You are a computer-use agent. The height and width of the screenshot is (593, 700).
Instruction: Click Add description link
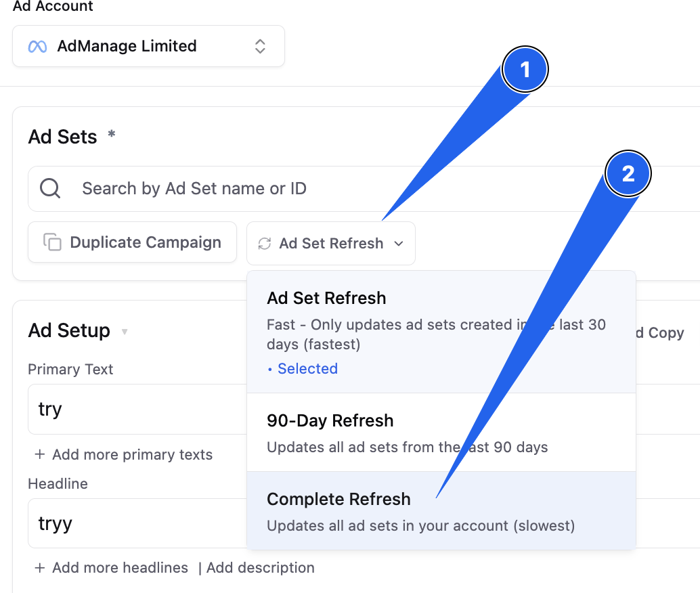[x=260, y=567]
